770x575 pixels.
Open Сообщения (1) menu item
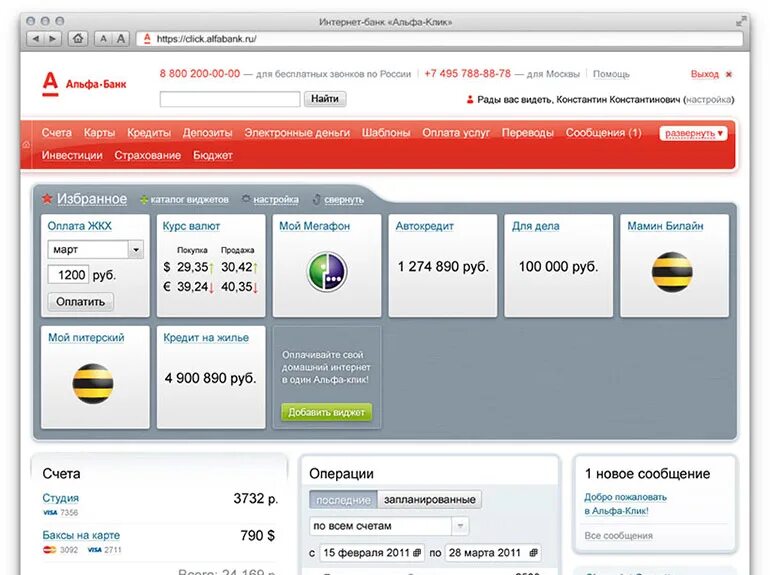pyautogui.click(x=604, y=133)
